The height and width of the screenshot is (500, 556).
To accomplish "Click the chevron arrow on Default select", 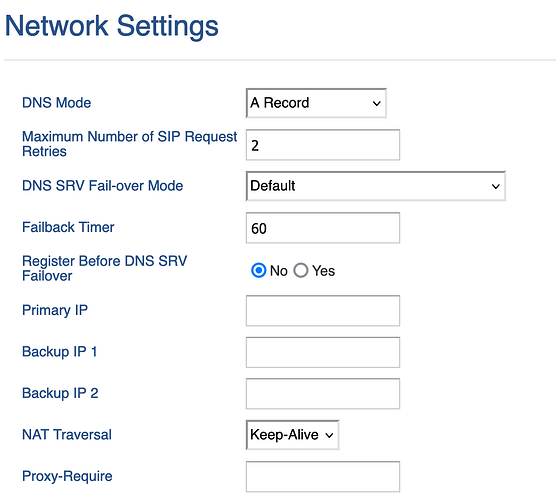I will point(496,186).
